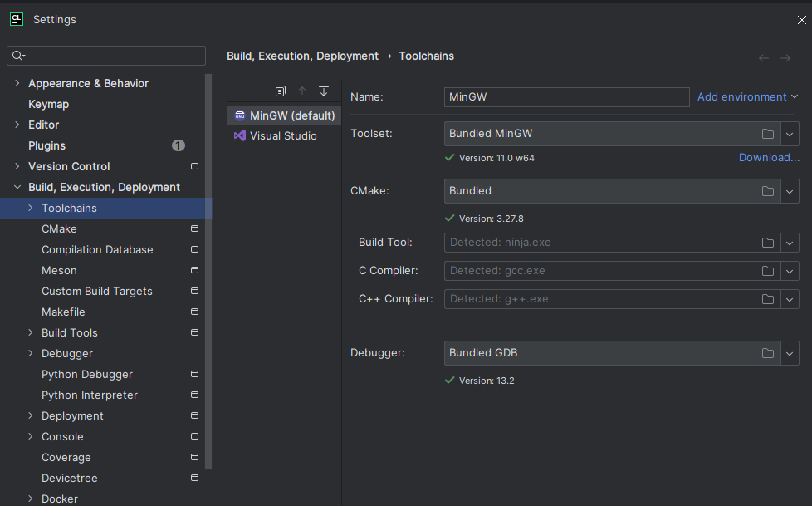Image resolution: width=812 pixels, height=506 pixels.
Task: Navigate back with left arrow icon
Action: click(x=764, y=58)
